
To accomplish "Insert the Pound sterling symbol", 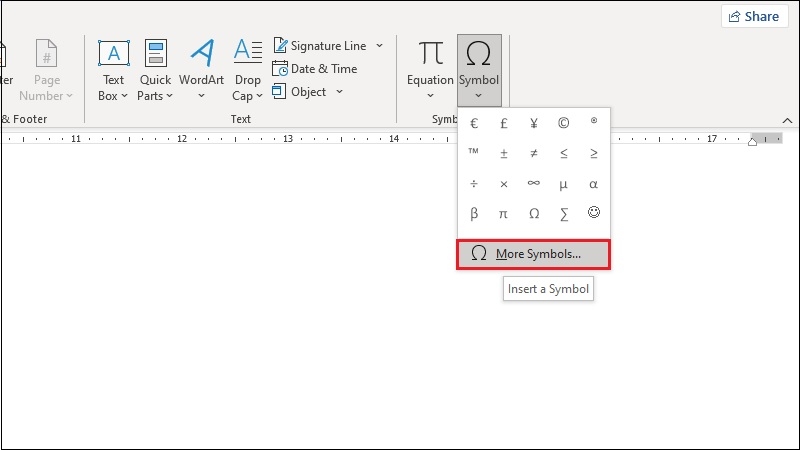I will tap(504, 123).
